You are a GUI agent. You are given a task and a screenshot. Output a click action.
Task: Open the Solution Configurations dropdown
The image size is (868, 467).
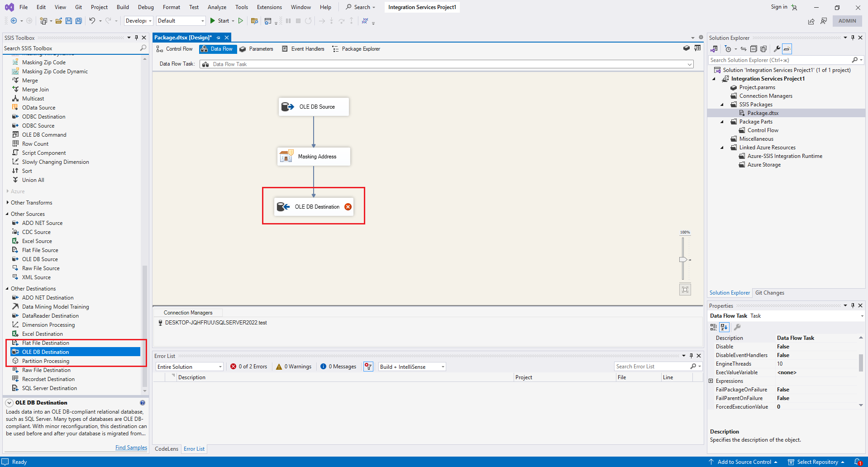pyautogui.click(x=138, y=21)
